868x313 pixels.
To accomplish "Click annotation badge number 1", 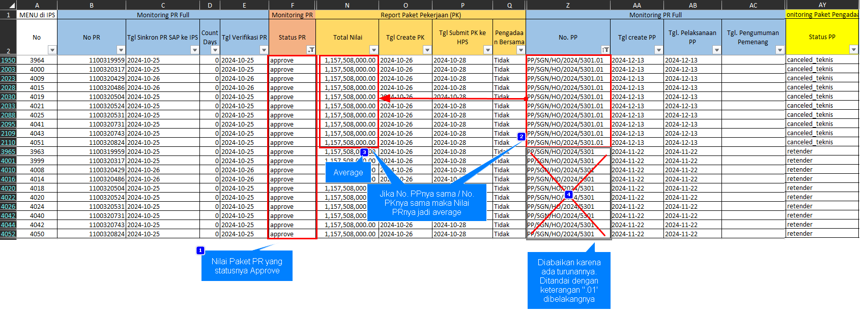I will click(200, 251).
